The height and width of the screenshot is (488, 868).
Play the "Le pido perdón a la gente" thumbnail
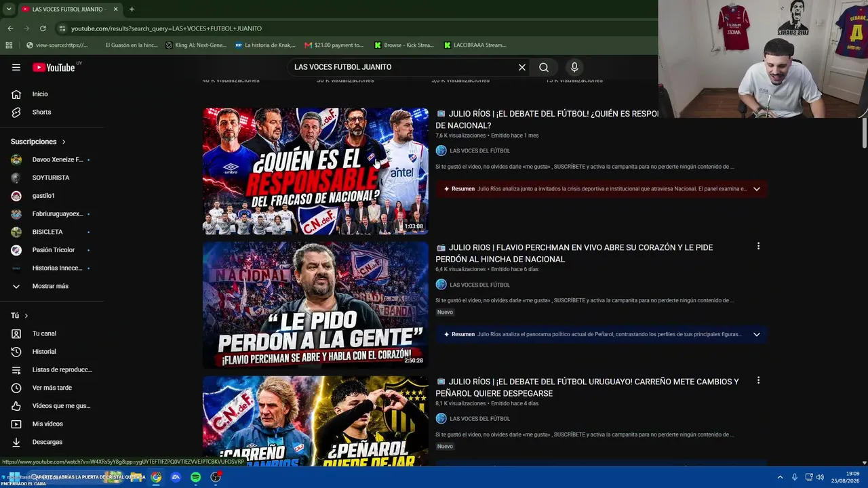click(x=315, y=305)
